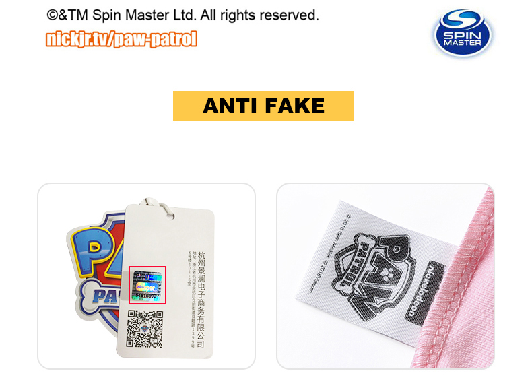Click the ANTI FAKE yellow banner
The width and height of the screenshot is (532, 392).
[263, 106]
